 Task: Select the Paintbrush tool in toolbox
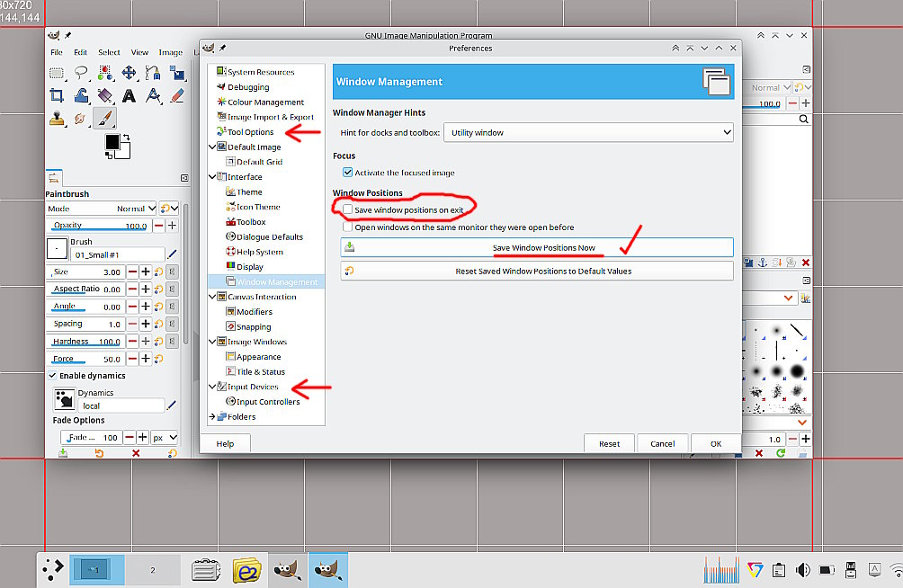pyautogui.click(x=105, y=119)
